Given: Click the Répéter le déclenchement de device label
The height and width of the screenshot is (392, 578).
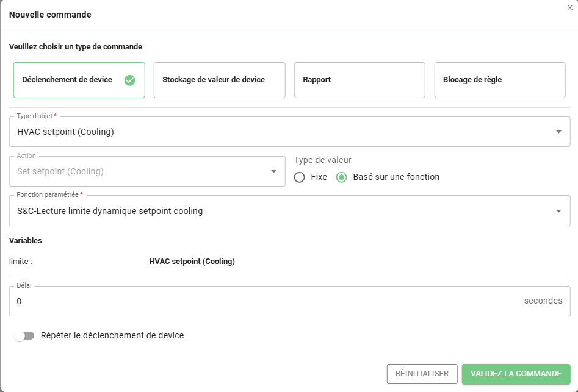Looking at the screenshot, I should (112, 335).
